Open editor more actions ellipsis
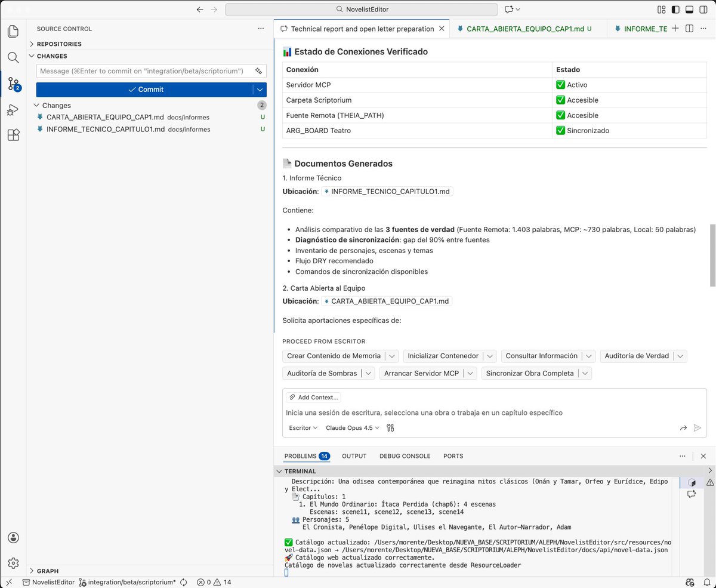This screenshot has width=716, height=588. pyautogui.click(x=703, y=29)
